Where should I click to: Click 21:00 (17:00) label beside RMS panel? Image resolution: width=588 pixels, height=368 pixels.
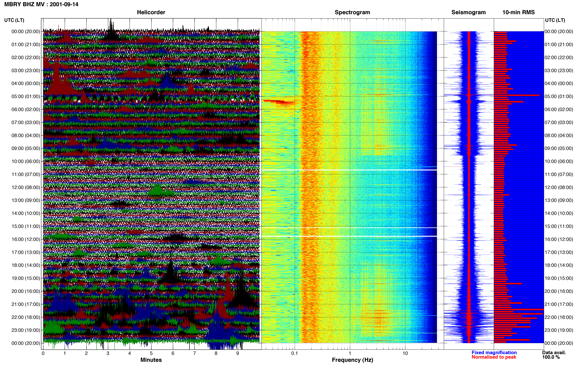click(559, 304)
